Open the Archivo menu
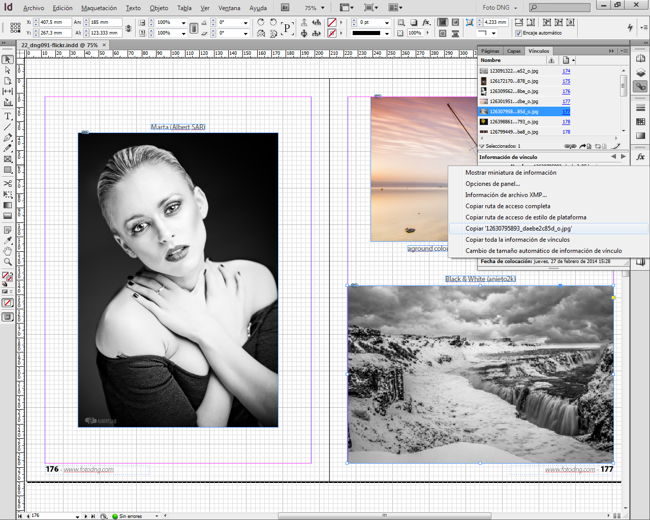Image resolution: width=650 pixels, height=520 pixels. pyautogui.click(x=34, y=8)
